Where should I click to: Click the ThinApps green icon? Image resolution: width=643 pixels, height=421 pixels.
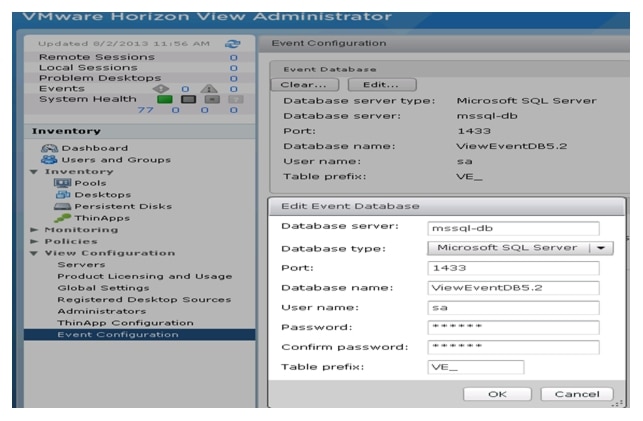[x=62, y=218]
